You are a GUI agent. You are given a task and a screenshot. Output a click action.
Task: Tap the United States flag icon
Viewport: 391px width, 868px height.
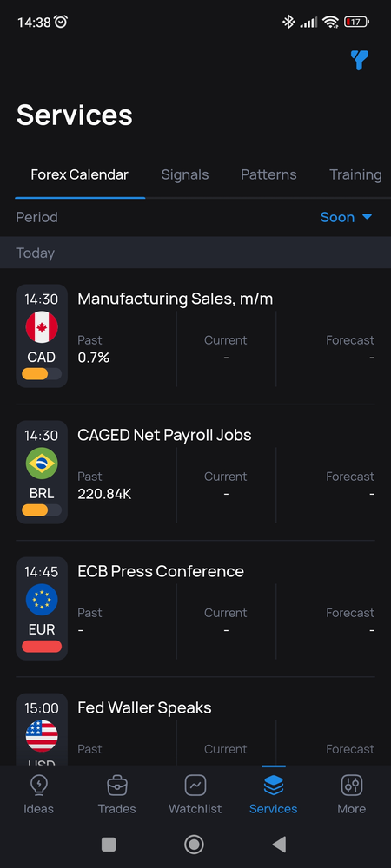[x=42, y=736]
